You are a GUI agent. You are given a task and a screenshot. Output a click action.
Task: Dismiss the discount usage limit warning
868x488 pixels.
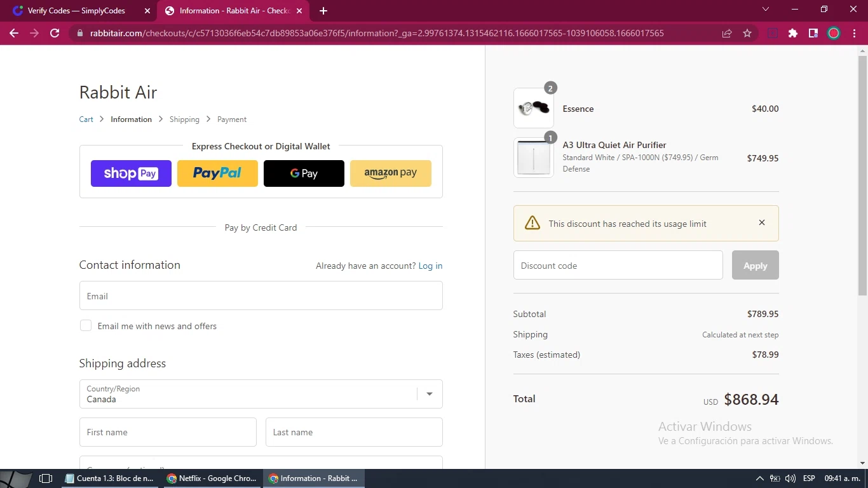coord(762,223)
